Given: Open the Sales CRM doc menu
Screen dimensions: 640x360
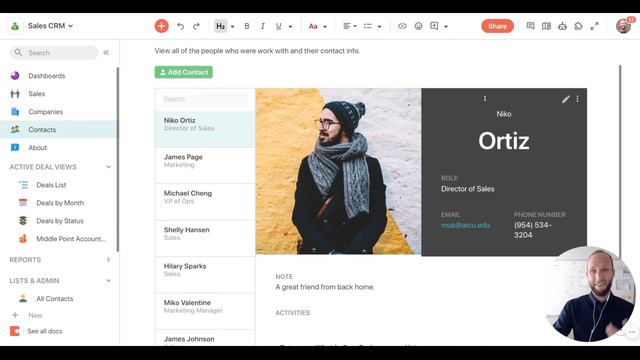Looking at the screenshot, I should click(50, 26).
